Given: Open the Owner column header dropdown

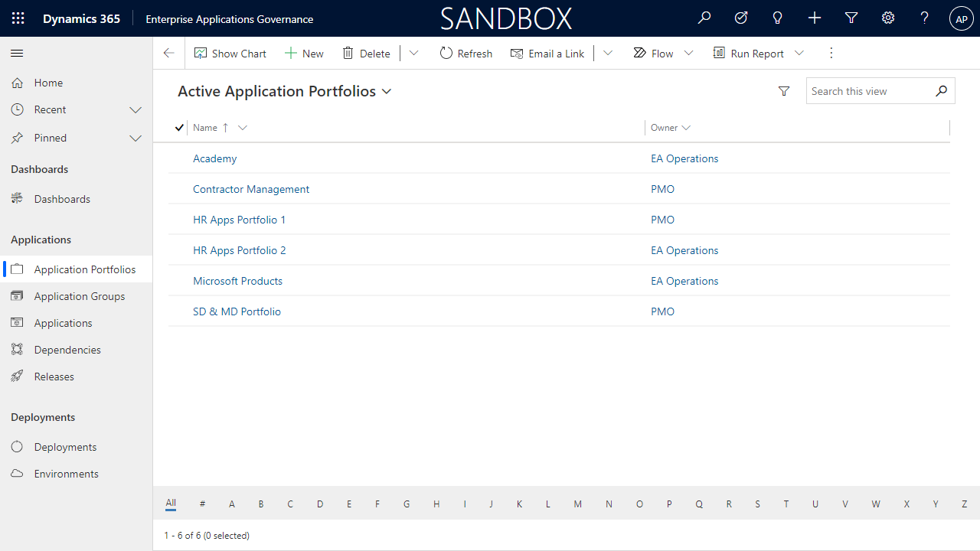Looking at the screenshot, I should (686, 128).
